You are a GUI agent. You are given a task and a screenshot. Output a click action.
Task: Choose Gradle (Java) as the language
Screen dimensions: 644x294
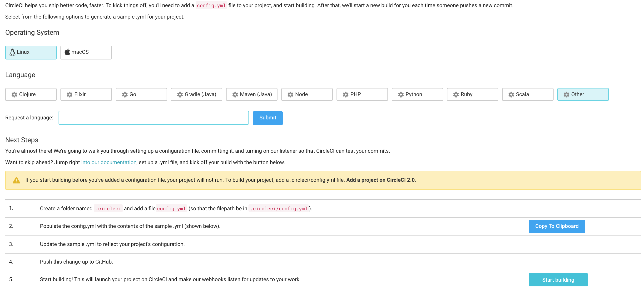(x=197, y=94)
